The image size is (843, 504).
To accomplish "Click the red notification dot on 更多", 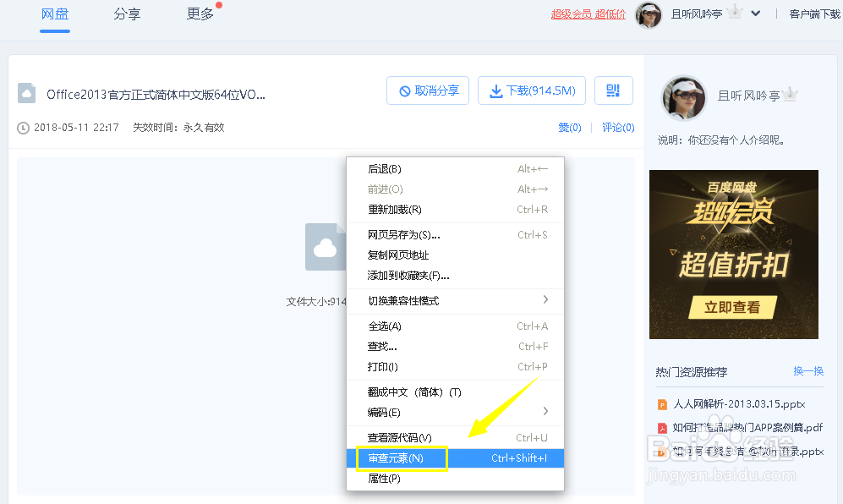I will click(x=219, y=5).
